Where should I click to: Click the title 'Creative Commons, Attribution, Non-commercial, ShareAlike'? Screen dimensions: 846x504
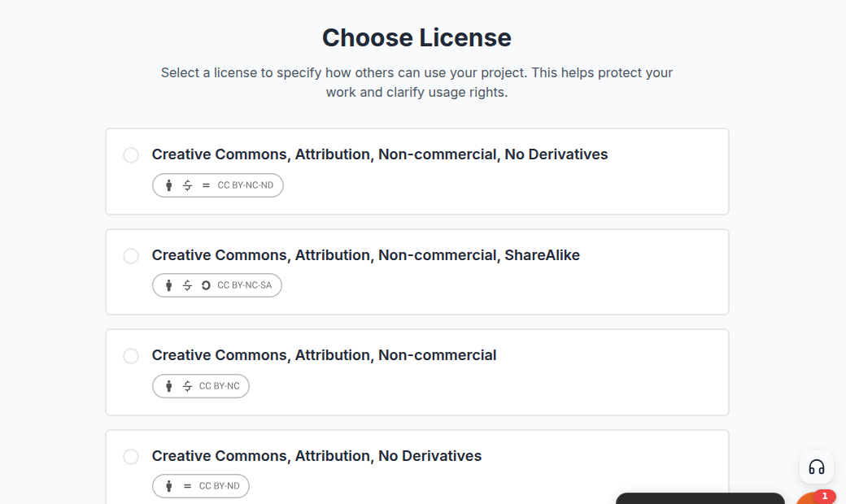pos(366,255)
